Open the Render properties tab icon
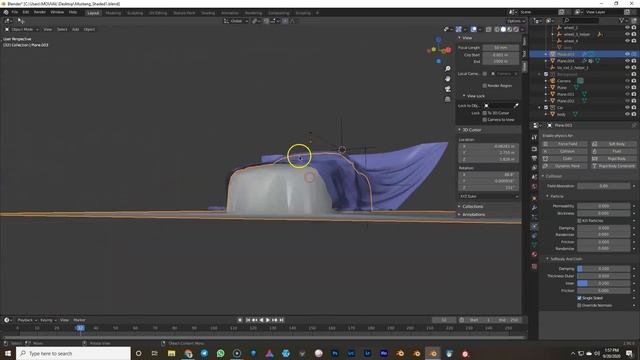Screen dimensions: 640x360 point(534,149)
